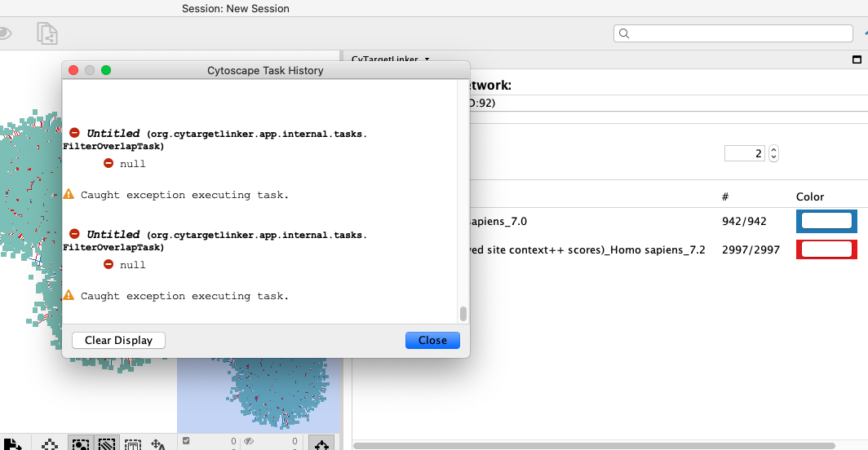Click the overlap threshold number field

744,153
